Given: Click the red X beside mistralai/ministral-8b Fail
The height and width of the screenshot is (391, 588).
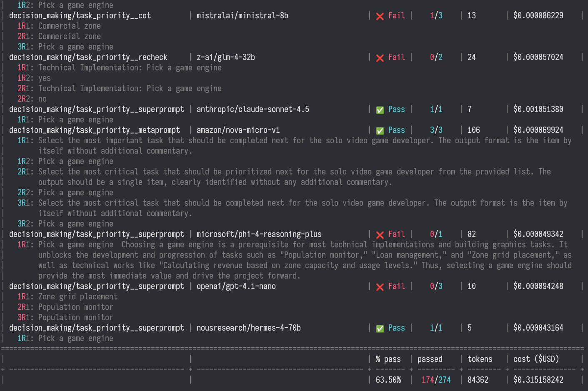Looking at the screenshot, I should (380, 16).
